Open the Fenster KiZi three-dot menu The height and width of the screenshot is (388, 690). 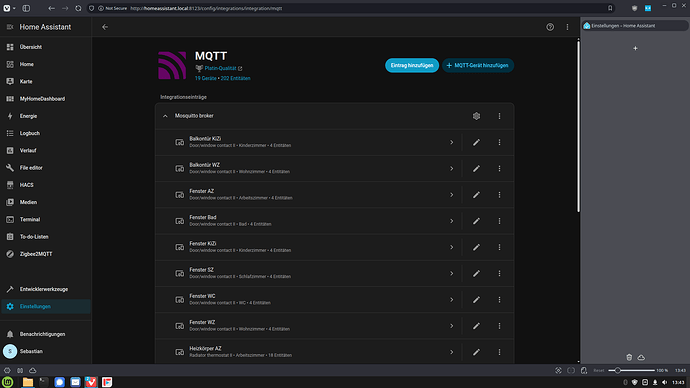(499, 247)
